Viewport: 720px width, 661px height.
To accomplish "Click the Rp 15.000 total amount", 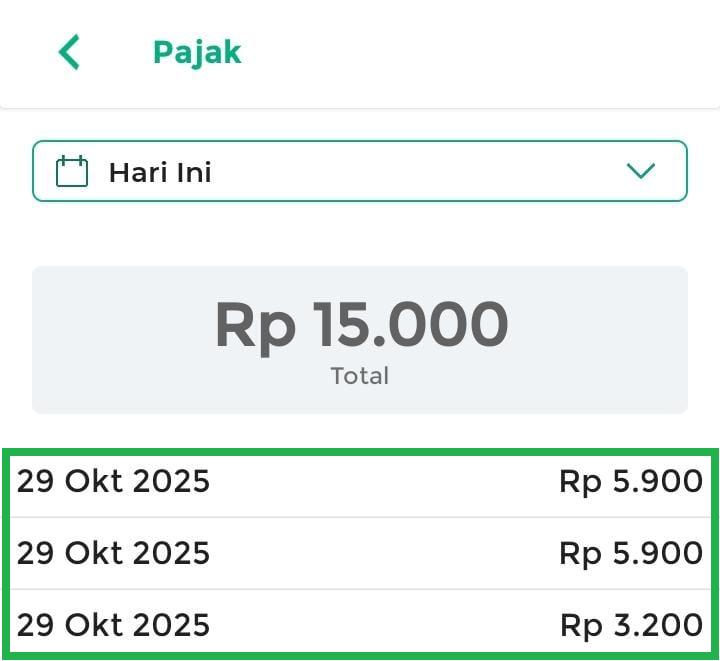I will pos(361,325).
